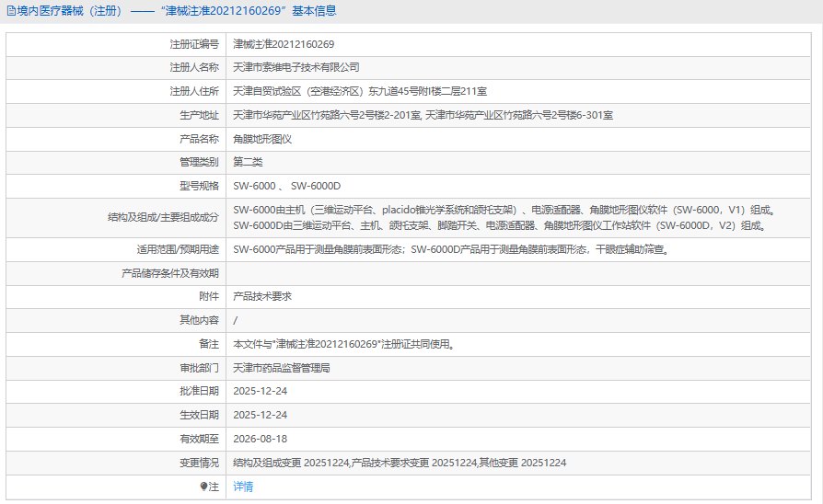Screen dimensions: 823x504
Task: Click the 注册人住所 label
Action: [194, 91]
